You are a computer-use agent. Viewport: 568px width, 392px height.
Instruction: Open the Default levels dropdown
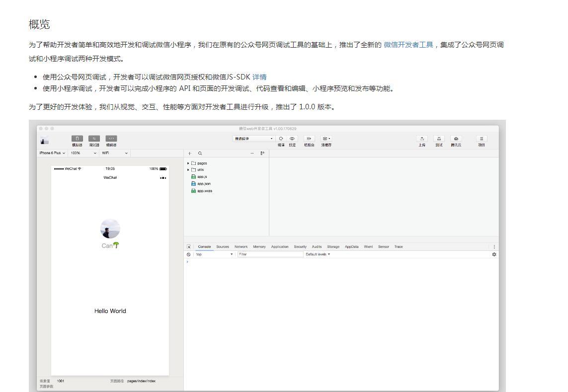point(318,254)
